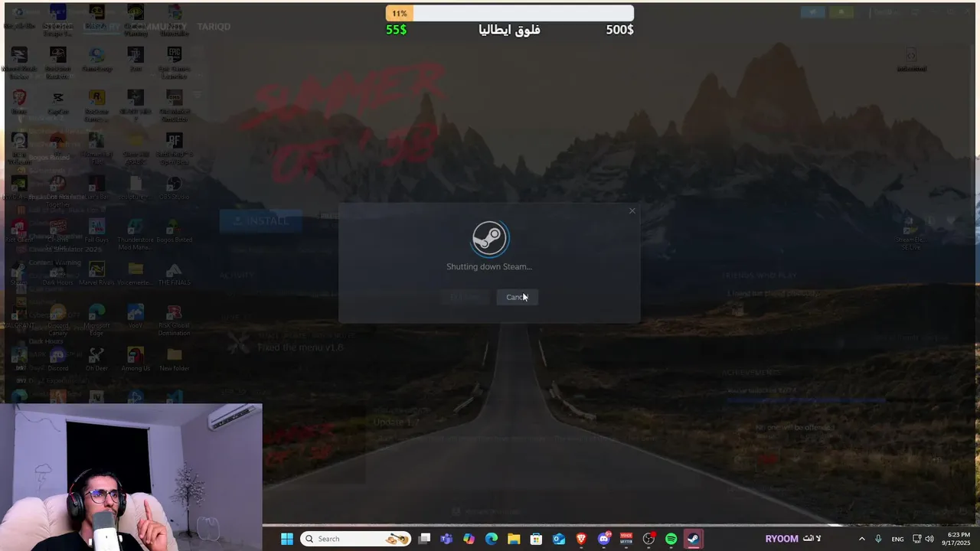The width and height of the screenshot is (980, 551).
Task: Close the Shutting down Steam dialog
Action: pos(632,211)
